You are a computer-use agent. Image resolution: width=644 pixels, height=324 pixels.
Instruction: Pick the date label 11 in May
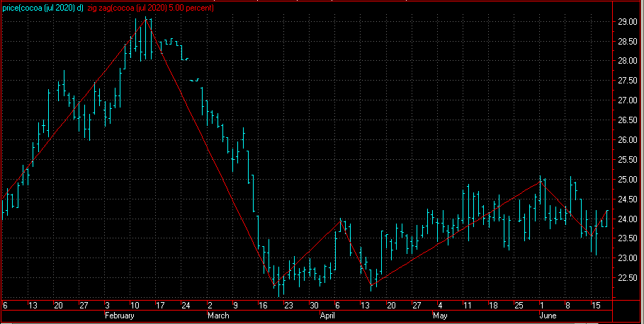coord(468,306)
